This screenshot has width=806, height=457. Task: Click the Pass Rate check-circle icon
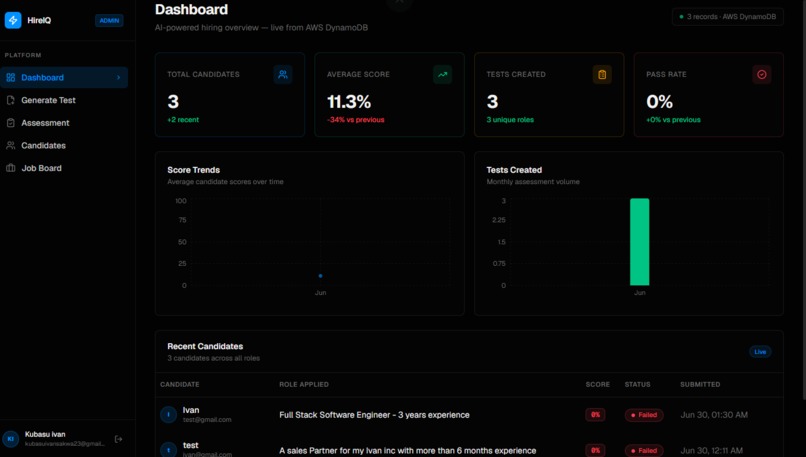click(762, 75)
